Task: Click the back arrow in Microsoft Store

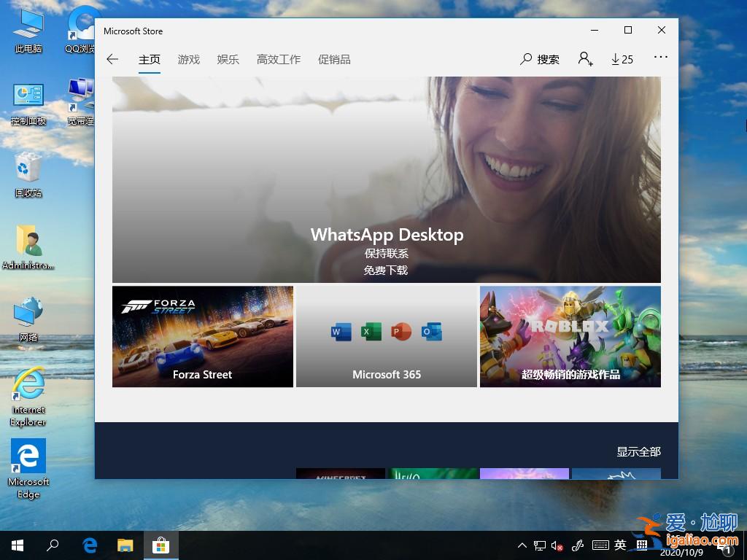Action: pos(112,59)
